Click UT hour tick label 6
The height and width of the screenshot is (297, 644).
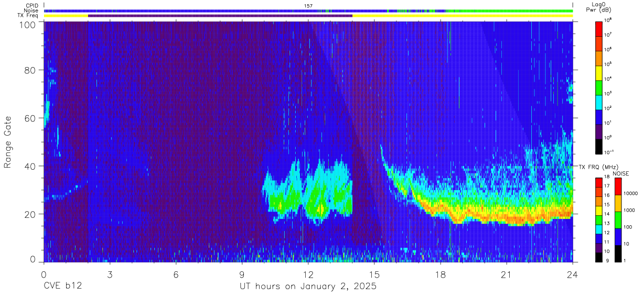coord(176,274)
